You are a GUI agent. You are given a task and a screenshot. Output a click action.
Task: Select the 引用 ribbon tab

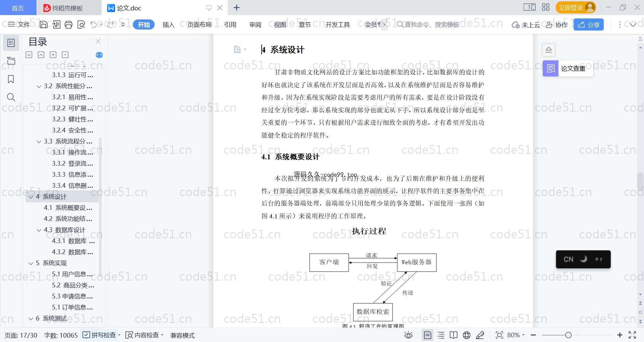(230, 24)
